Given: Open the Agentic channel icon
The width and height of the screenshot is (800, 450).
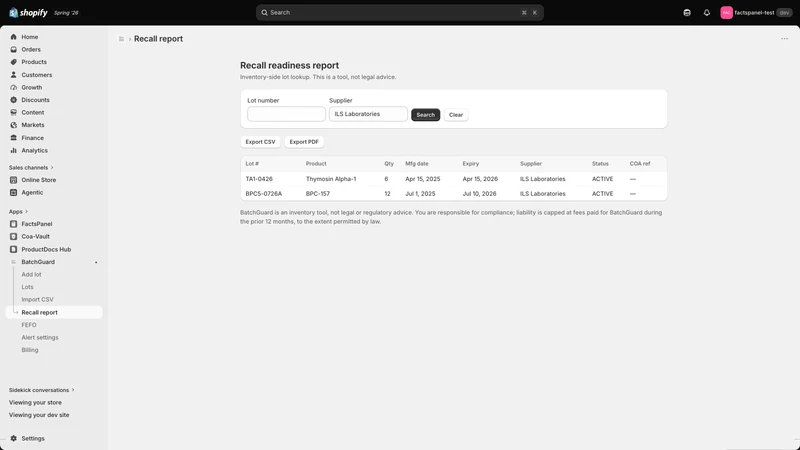Looking at the screenshot, I should tap(13, 192).
